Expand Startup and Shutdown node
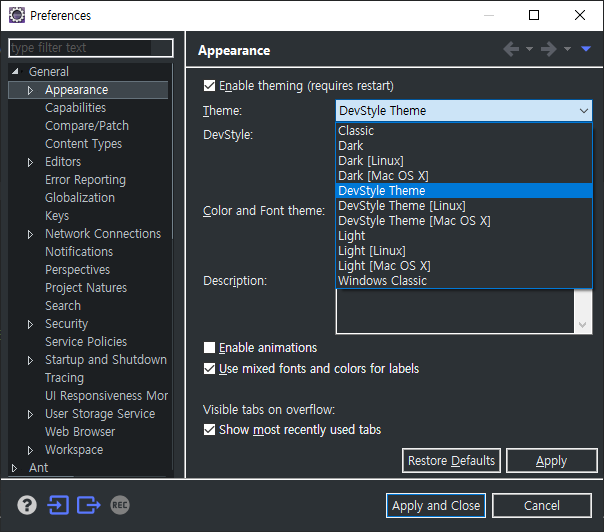This screenshot has height=532, width=604. (x=30, y=360)
